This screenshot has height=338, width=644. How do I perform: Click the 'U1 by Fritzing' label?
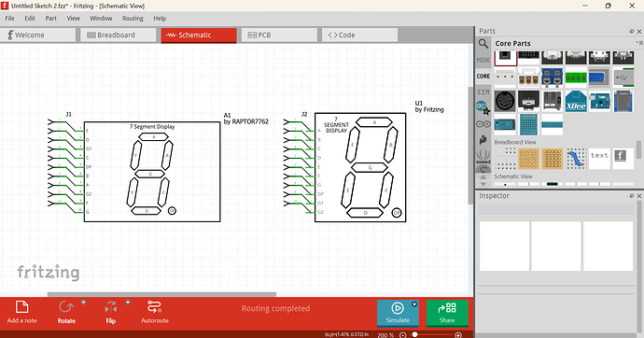tap(429, 106)
